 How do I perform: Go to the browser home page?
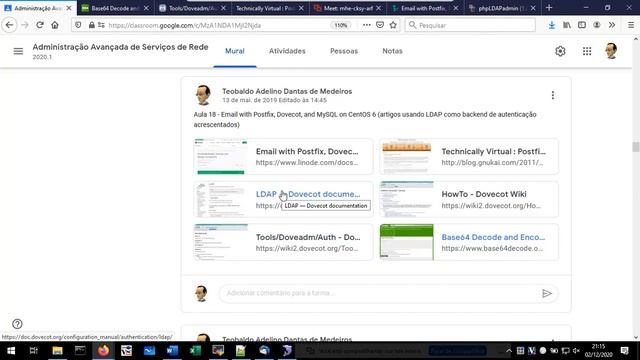(55, 25)
